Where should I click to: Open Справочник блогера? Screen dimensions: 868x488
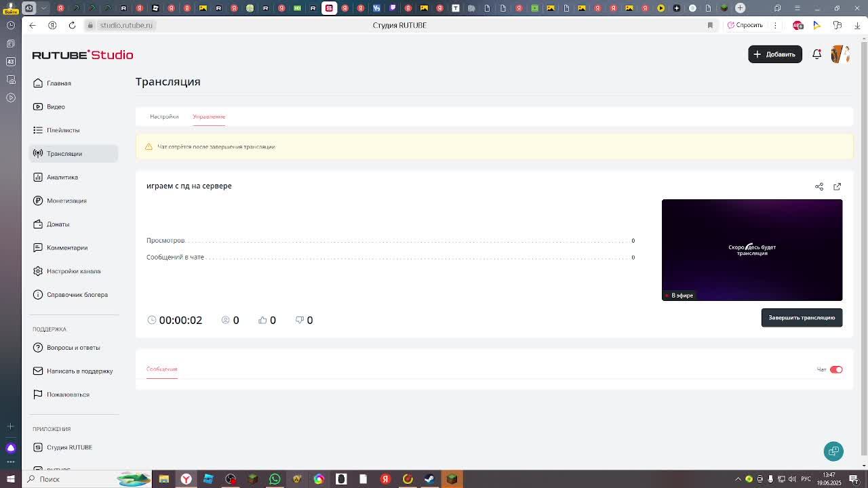pyautogui.click(x=73, y=295)
